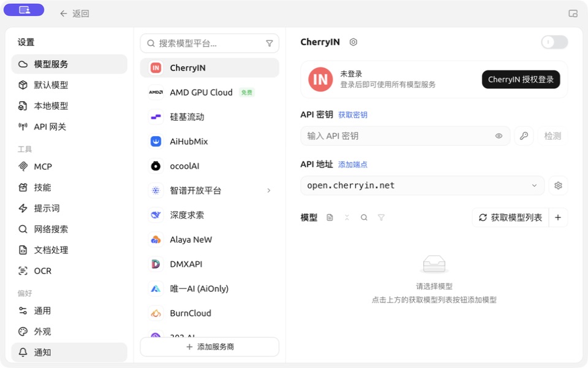Screen dimensions: 588x368
Task: Click the 免费 tag on AMD GPU Cloud
Action: [x=247, y=93]
